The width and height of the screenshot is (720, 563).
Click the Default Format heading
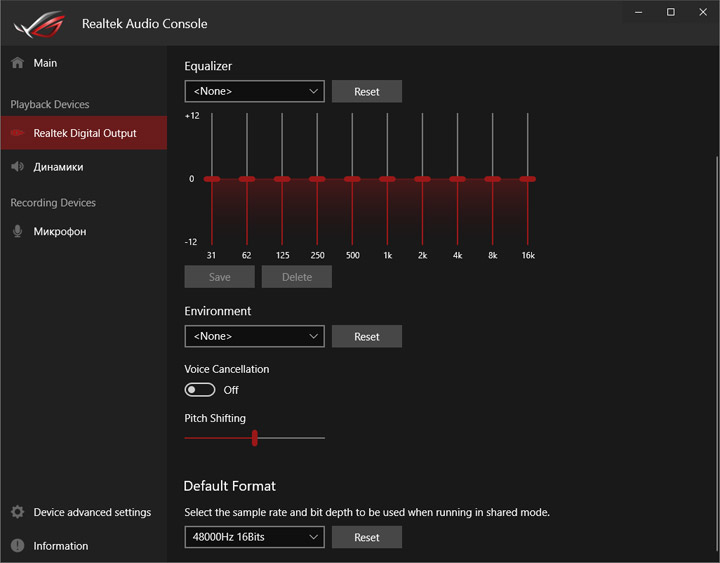coord(230,486)
